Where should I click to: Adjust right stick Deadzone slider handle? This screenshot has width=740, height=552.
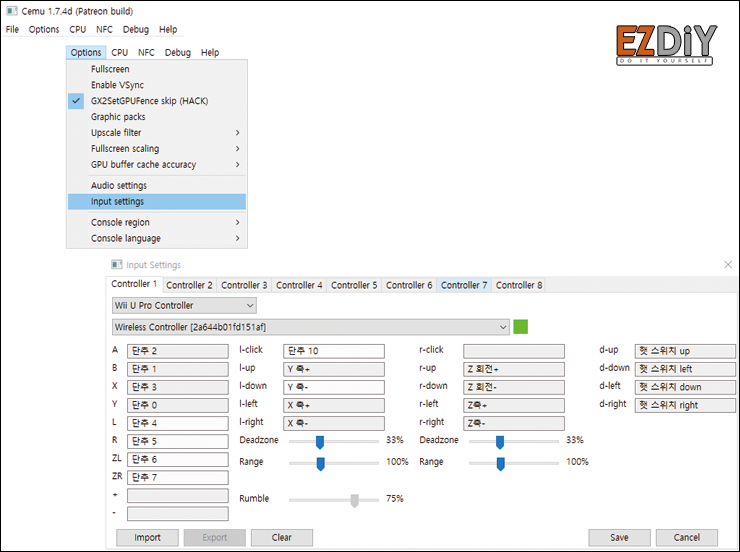tap(500, 442)
